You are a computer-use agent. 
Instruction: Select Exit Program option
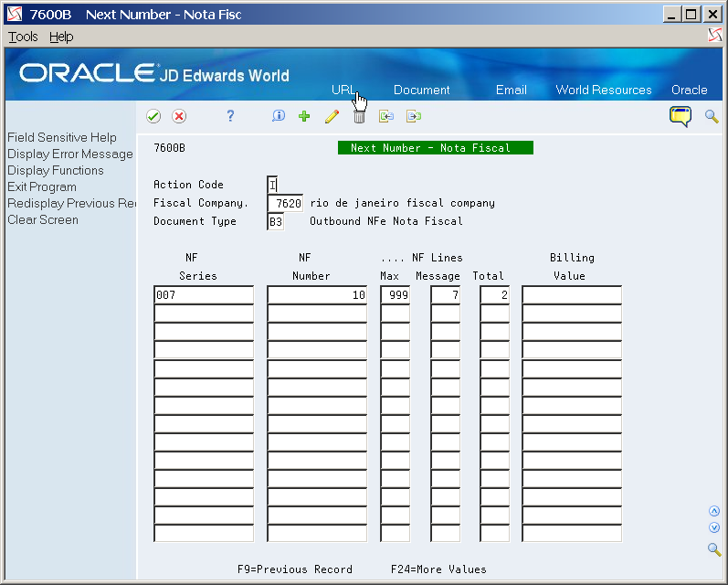coord(42,186)
